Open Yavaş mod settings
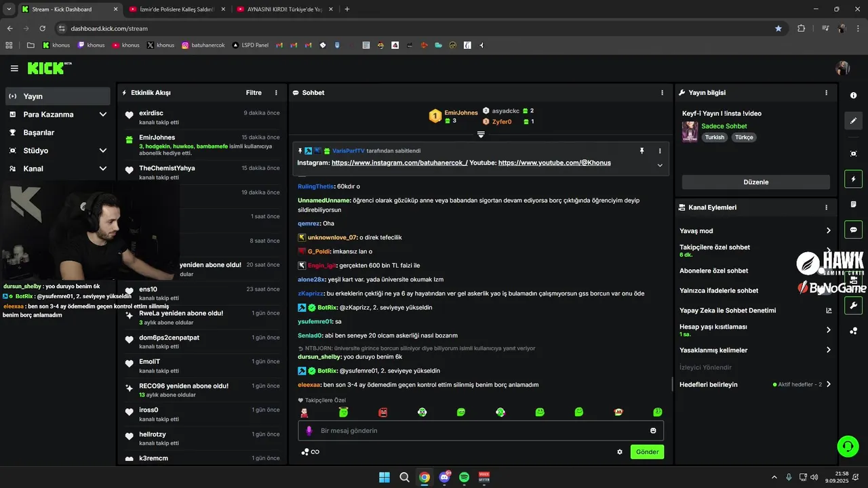The image size is (868, 488). tap(755, 231)
